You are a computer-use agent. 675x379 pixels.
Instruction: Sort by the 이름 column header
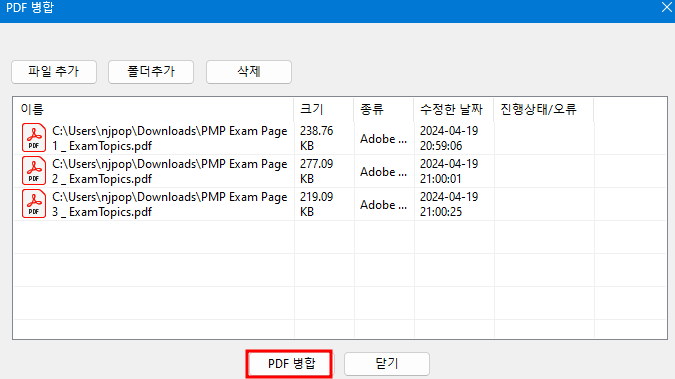tap(154, 109)
